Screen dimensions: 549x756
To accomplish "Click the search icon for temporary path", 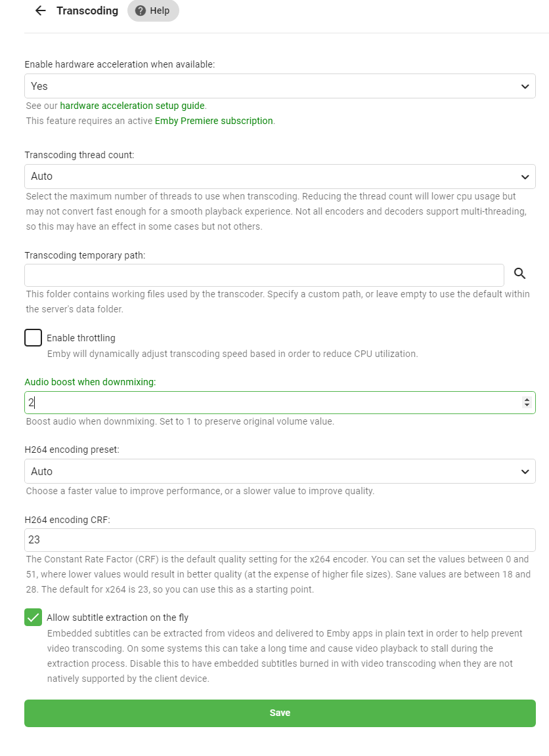I will coord(520,274).
